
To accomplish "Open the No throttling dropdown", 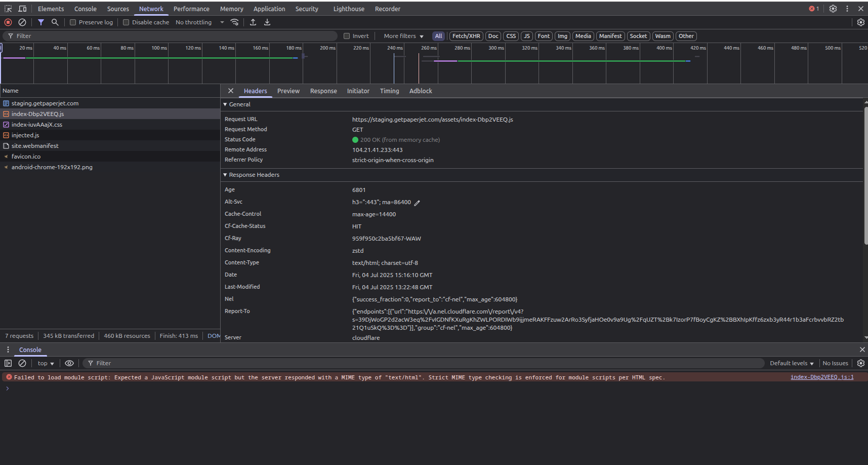I will [x=199, y=22].
